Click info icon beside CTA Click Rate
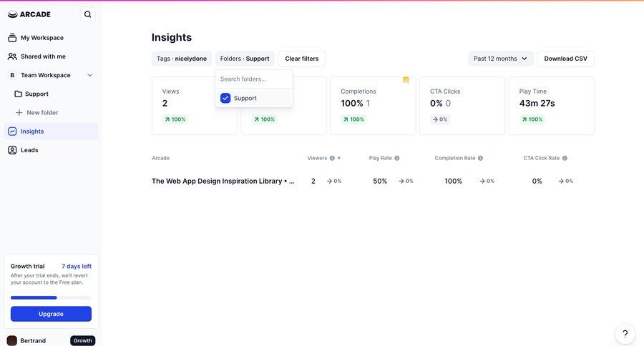644x346 pixels. coord(565,158)
